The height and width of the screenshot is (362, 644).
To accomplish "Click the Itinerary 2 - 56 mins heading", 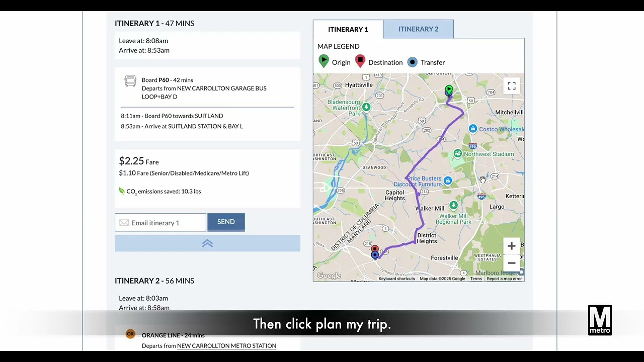I will [x=154, y=281].
